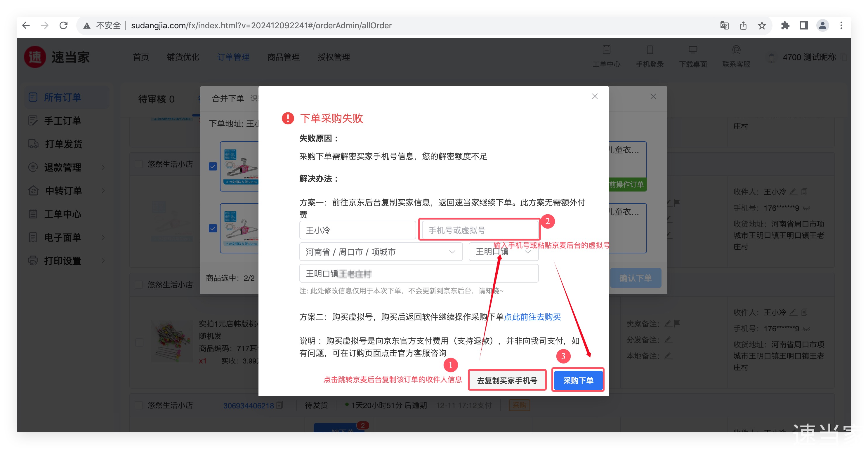Click the 点此前往去购买 link
The height and width of the screenshot is (449, 868).
(x=532, y=317)
